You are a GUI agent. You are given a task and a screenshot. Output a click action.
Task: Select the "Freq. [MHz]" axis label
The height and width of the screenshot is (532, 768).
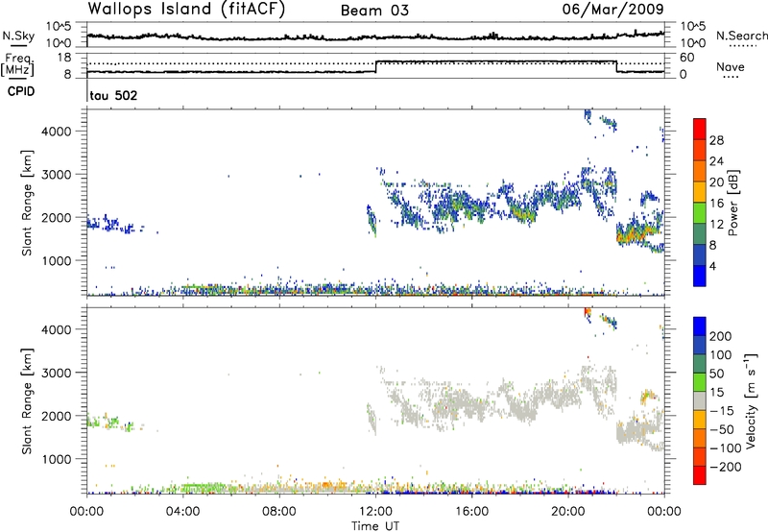click(17, 64)
